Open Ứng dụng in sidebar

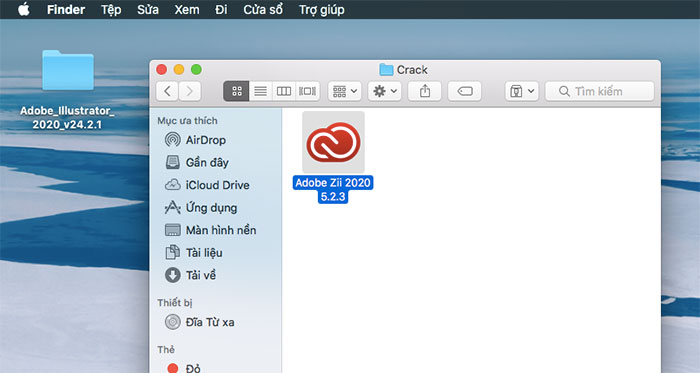click(211, 208)
